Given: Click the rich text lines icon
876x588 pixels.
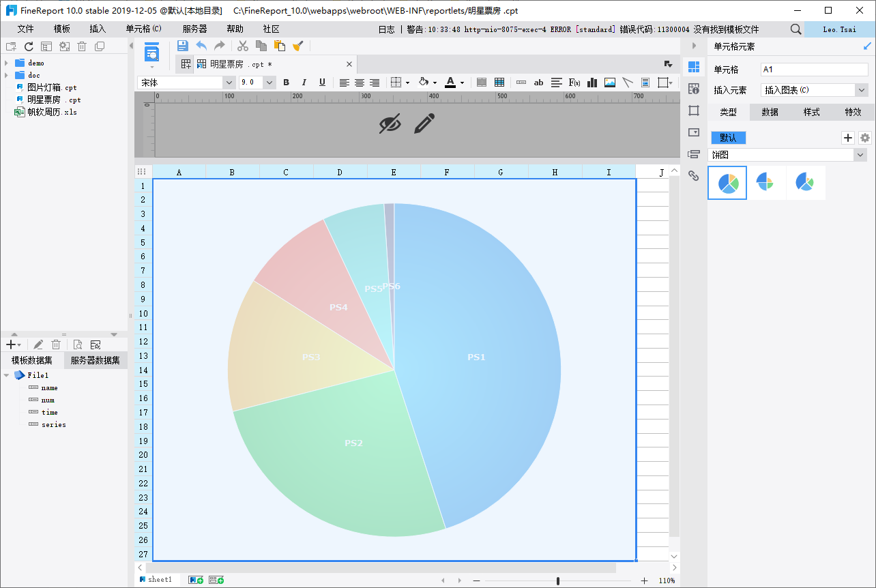Looking at the screenshot, I should (557, 83).
